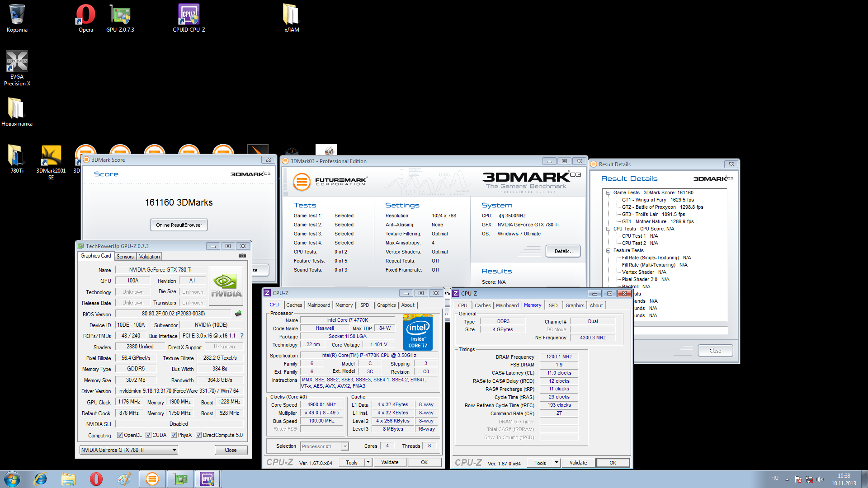This screenshot has width=868, height=488.
Task: Click the taskbar clock showing 10:38
Action: 844,479
